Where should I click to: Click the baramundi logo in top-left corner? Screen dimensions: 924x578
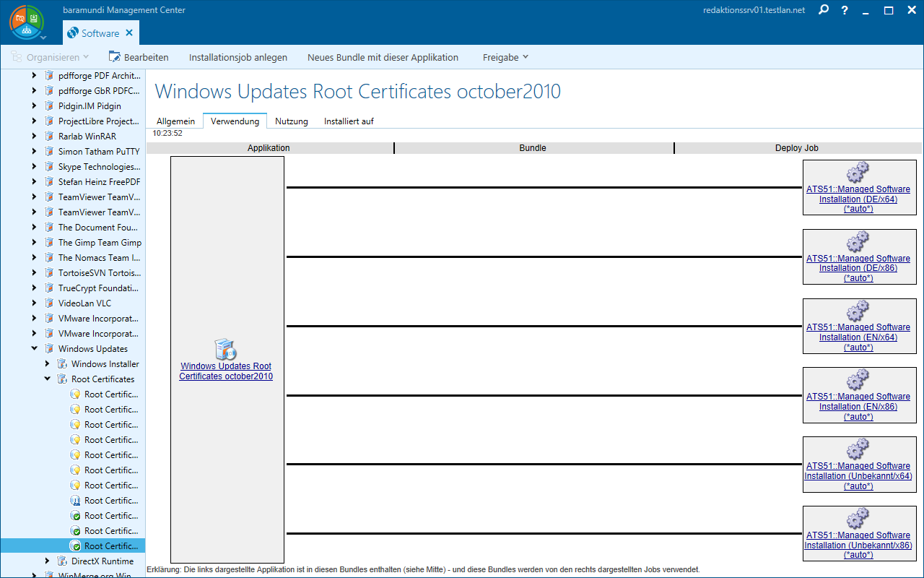click(26, 22)
